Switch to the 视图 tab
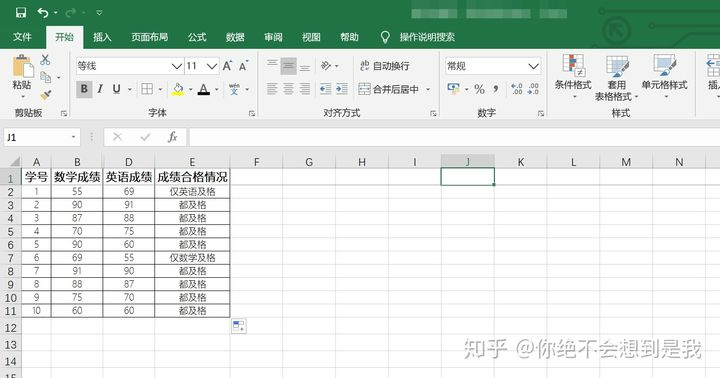Viewport: 720px width, 378px height. coord(311,37)
